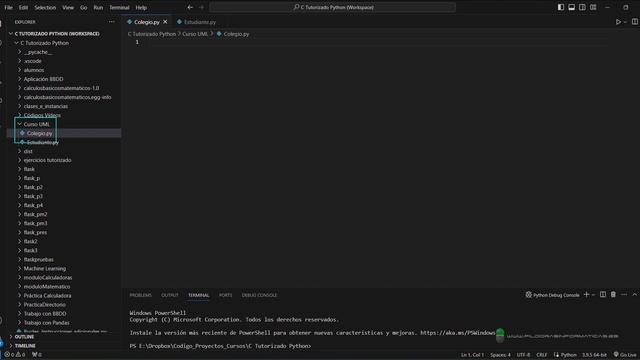Viewport: 640px width, 360px height.
Task: Open the customize layout icon
Action: click(x=593, y=7)
